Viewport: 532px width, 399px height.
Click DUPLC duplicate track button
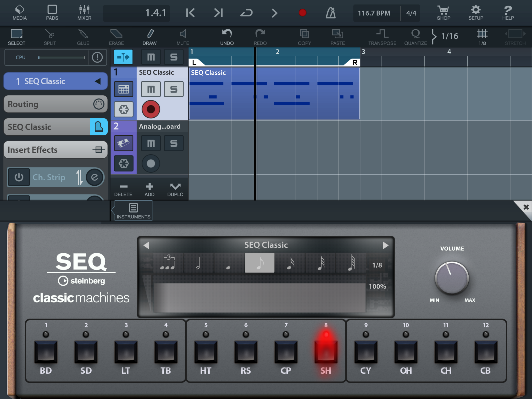tap(175, 190)
